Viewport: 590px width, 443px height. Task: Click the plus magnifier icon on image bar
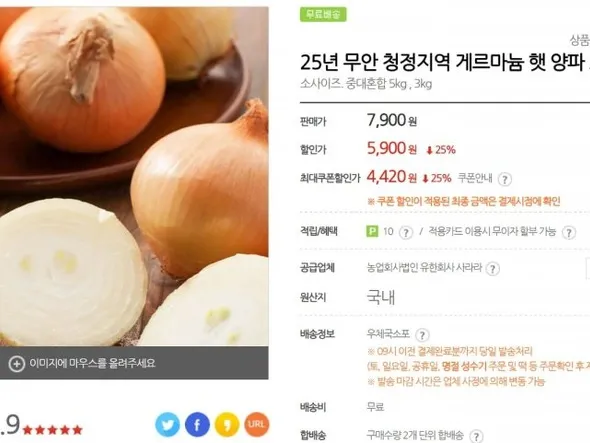[17, 364]
